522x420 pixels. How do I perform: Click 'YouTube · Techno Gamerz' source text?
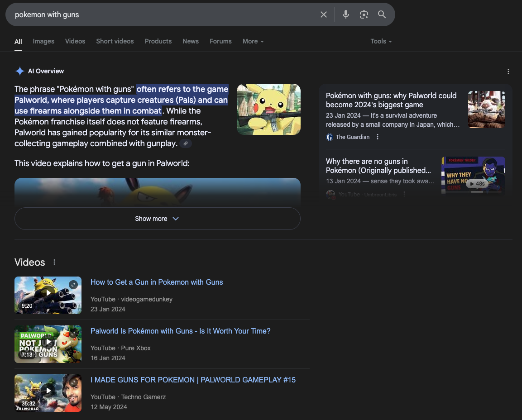pos(128,397)
